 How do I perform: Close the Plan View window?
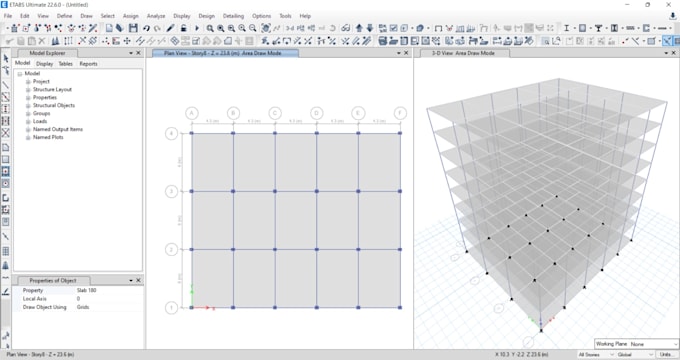406,53
